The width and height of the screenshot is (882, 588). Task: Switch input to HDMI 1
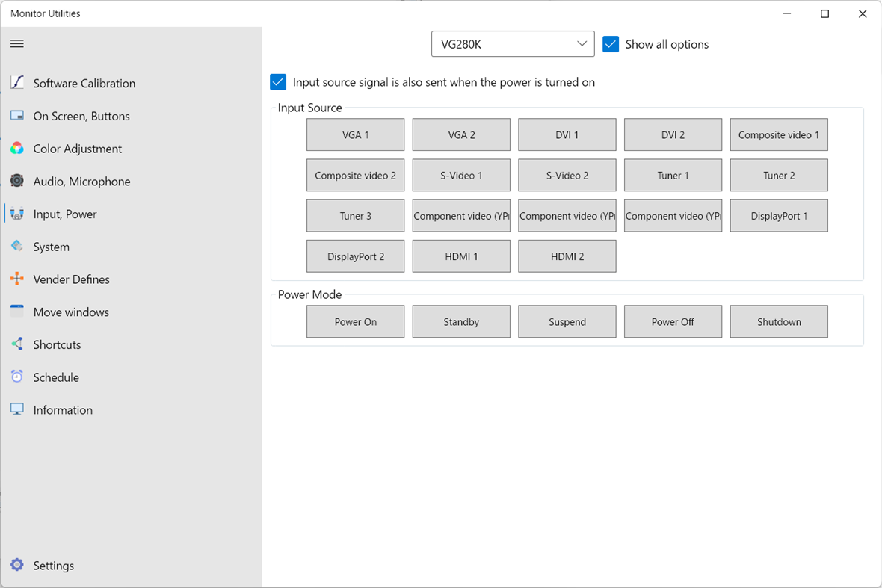coord(461,256)
